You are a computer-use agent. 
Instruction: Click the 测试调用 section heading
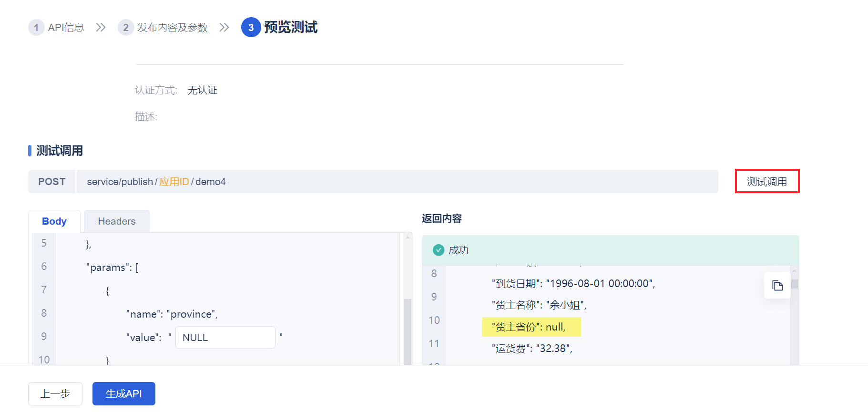point(60,151)
